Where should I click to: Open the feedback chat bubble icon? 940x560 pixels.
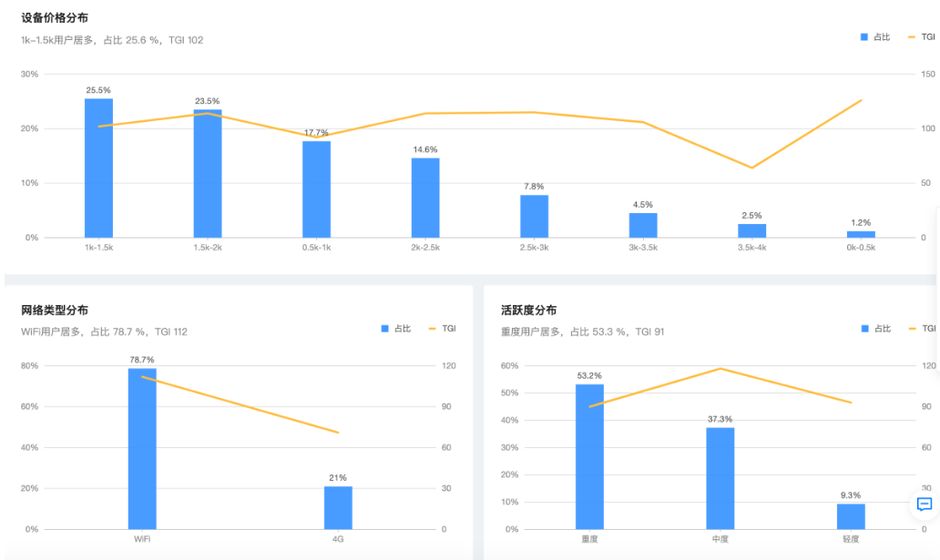tap(923, 504)
